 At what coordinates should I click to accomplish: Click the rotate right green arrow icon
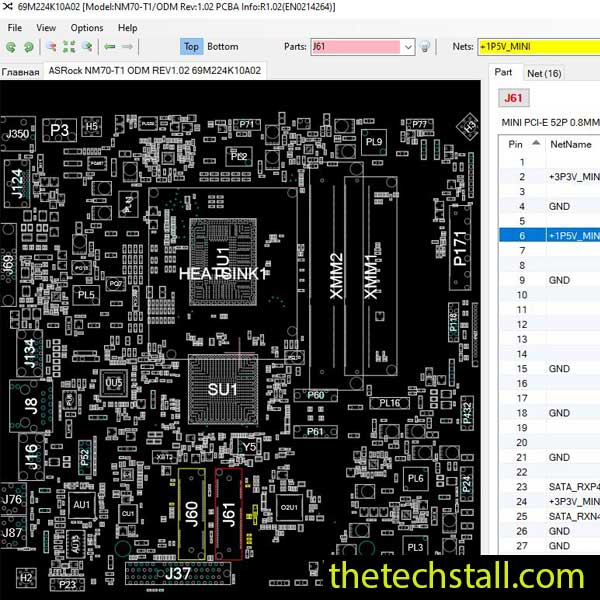(28, 47)
